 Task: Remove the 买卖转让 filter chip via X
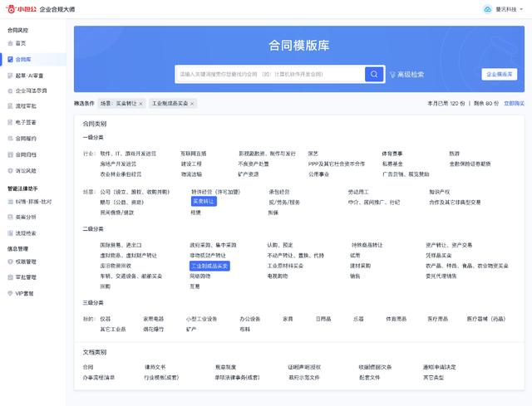click(x=140, y=103)
